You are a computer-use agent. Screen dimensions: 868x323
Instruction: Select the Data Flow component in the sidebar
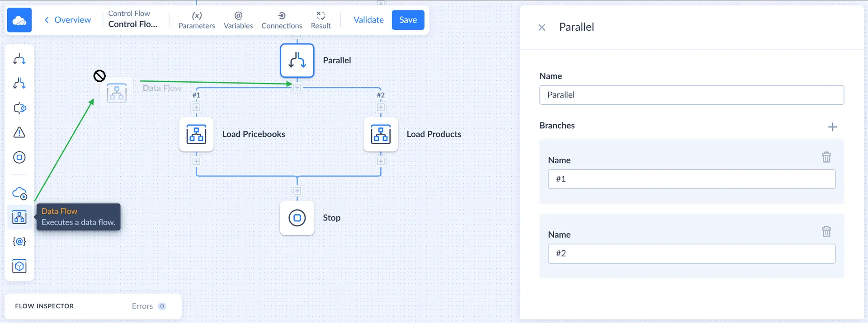(19, 217)
